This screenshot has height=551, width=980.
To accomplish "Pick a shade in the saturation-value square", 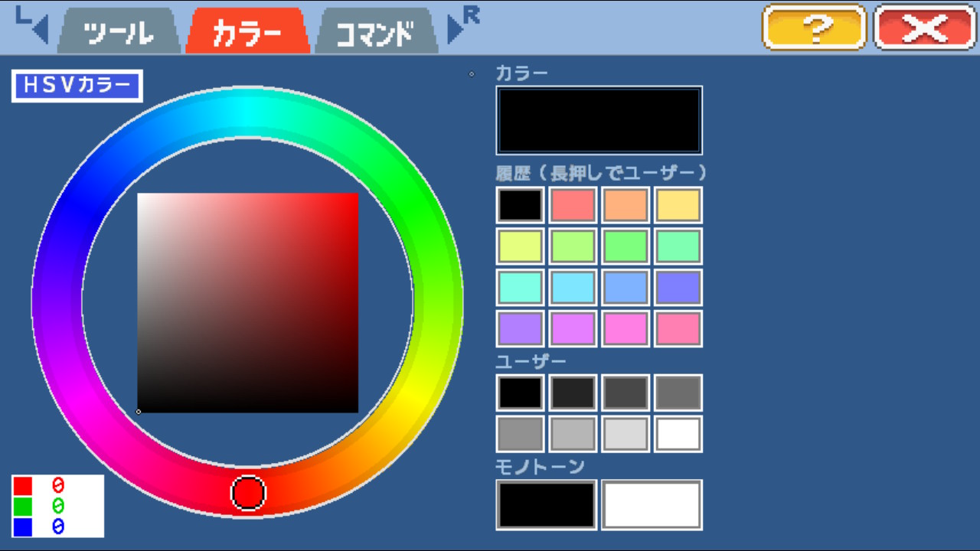I will pos(247,302).
